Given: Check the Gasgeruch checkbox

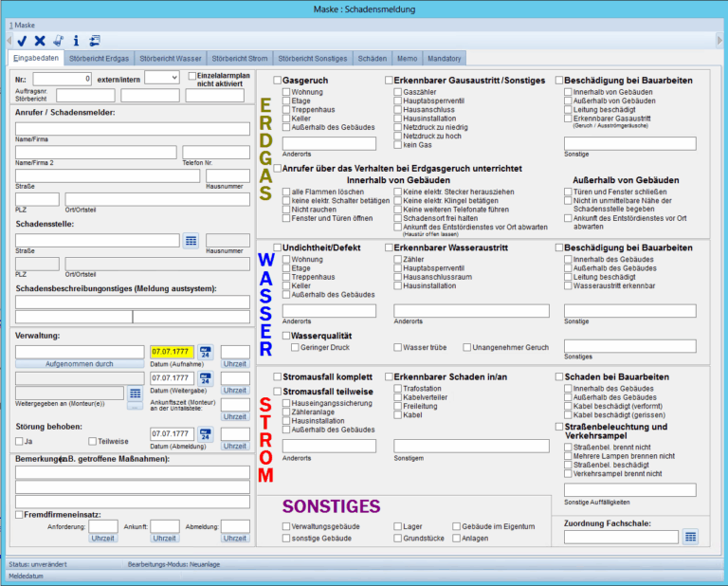Looking at the screenshot, I should [x=277, y=81].
